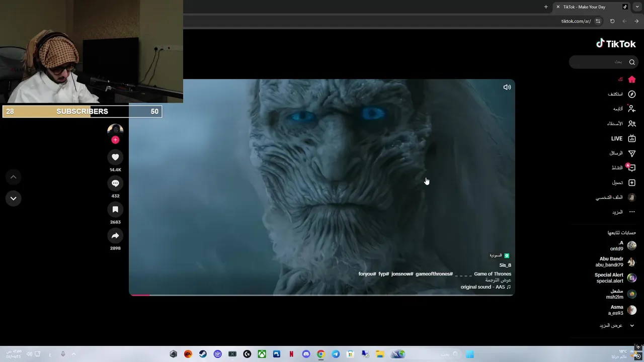
Task: Follow the creator with red plus
Action: tap(115, 140)
